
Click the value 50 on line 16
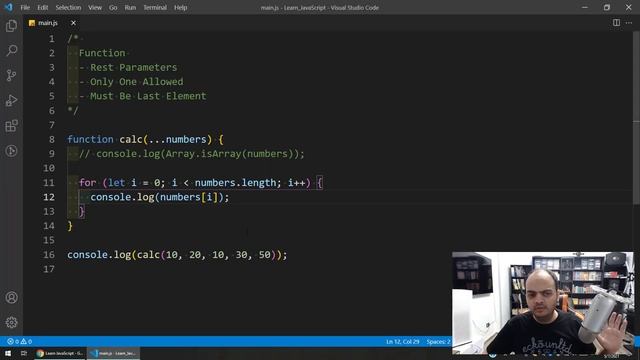coord(264,255)
